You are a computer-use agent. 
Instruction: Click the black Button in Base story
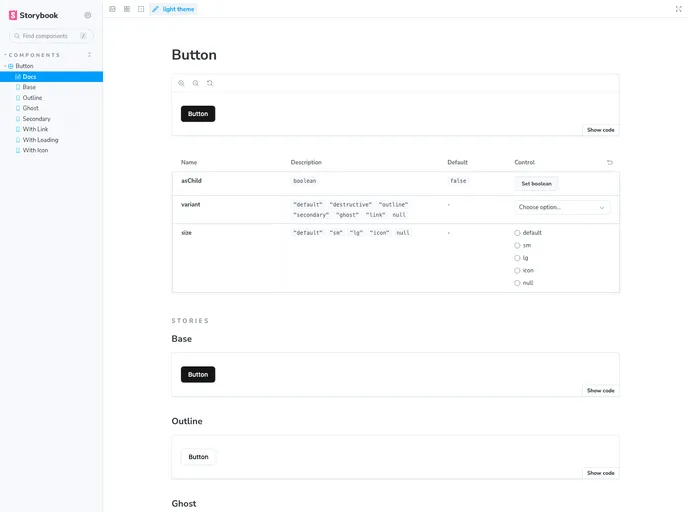coord(198,375)
